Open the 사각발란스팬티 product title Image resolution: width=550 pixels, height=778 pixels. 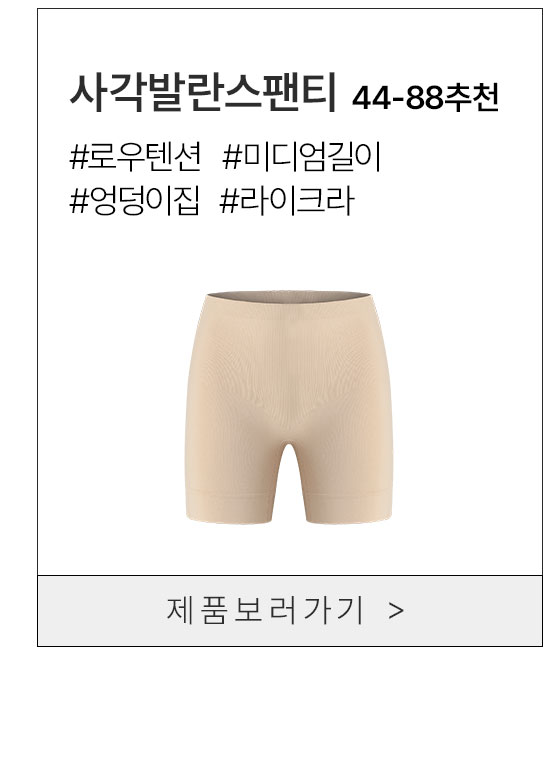pyautogui.click(x=204, y=93)
